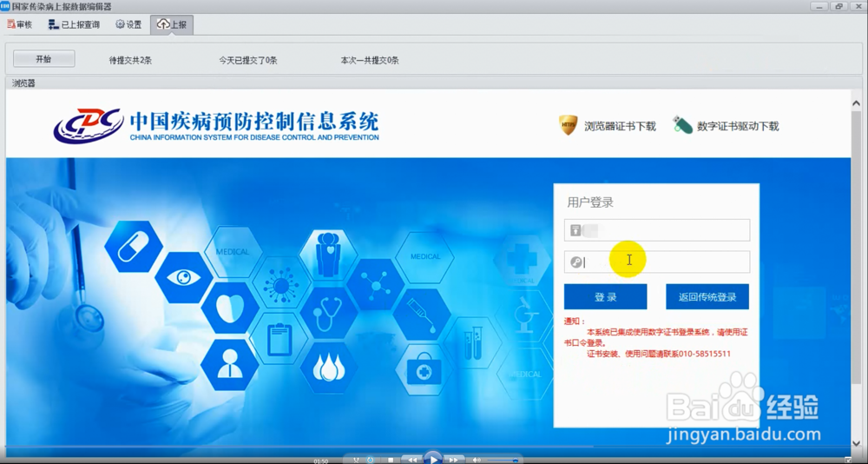868x464 pixels.
Task: Open the 设置 tab
Action: tap(128, 24)
